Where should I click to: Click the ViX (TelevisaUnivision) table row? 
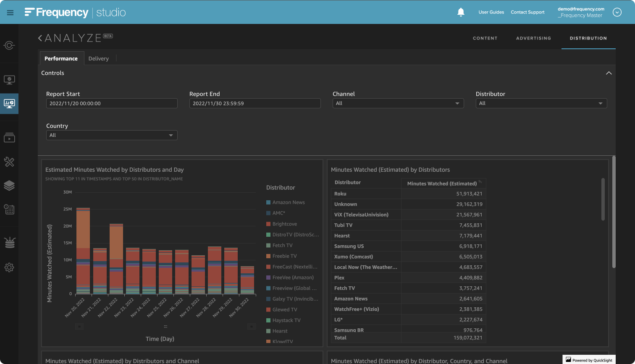click(408, 215)
